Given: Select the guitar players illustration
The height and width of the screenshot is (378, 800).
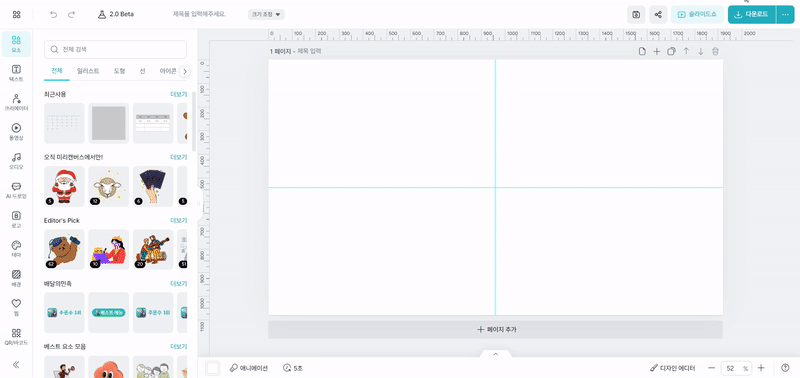Looking at the screenshot, I should [x=153, y=249].
